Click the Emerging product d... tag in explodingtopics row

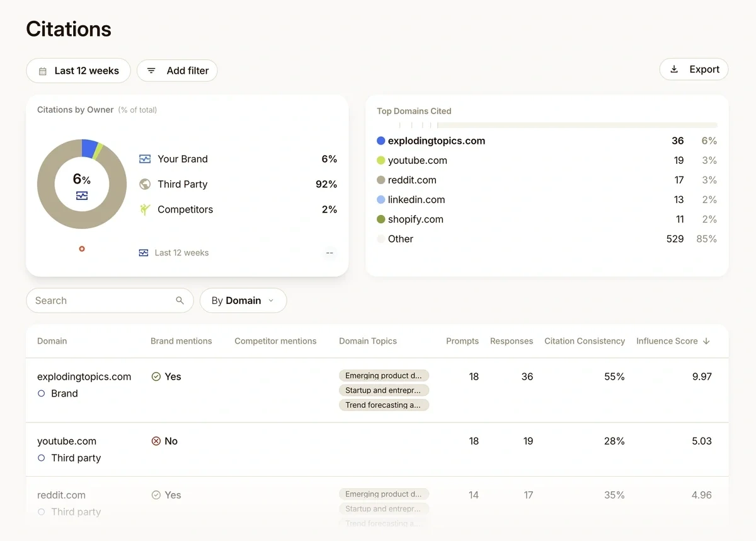384,376
